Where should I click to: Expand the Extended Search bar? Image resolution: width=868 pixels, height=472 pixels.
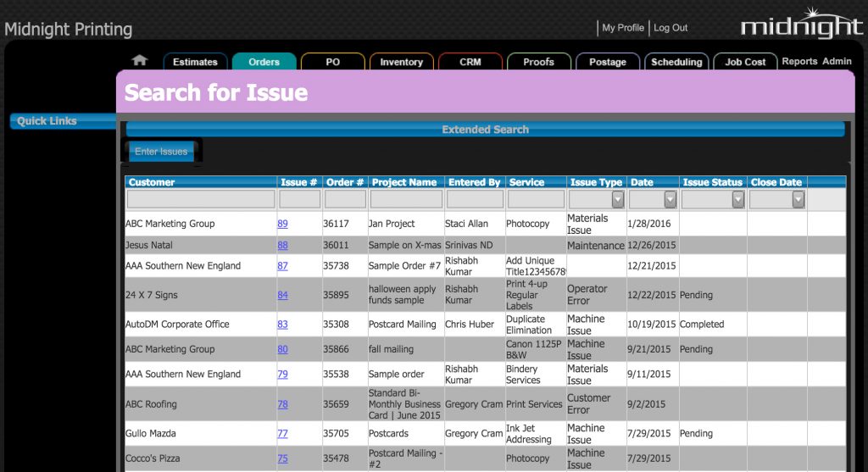click(x=485, y=130)
